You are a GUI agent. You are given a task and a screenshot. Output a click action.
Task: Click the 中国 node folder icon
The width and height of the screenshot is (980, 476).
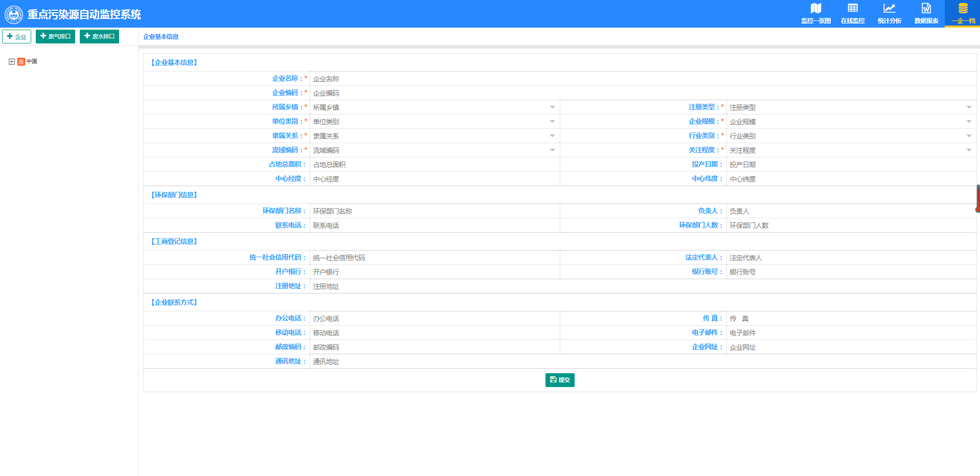(x=20, y=61)
